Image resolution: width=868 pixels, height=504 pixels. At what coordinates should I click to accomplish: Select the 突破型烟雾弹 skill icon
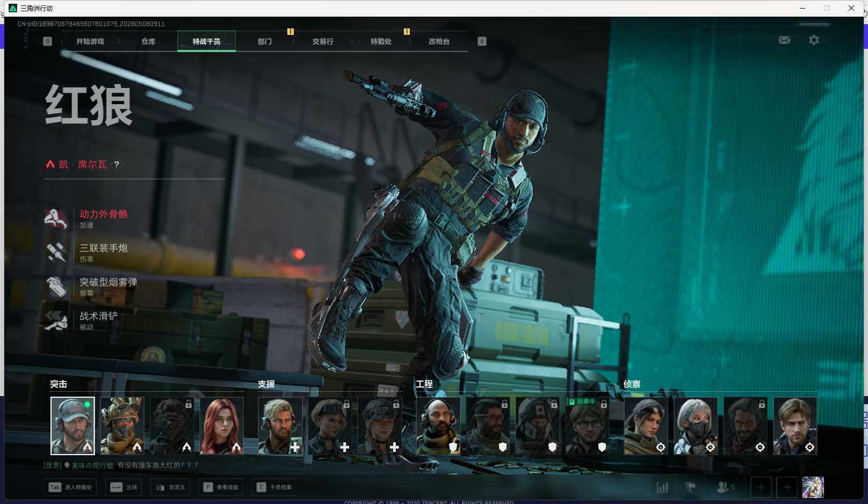(x=56, y=287)
